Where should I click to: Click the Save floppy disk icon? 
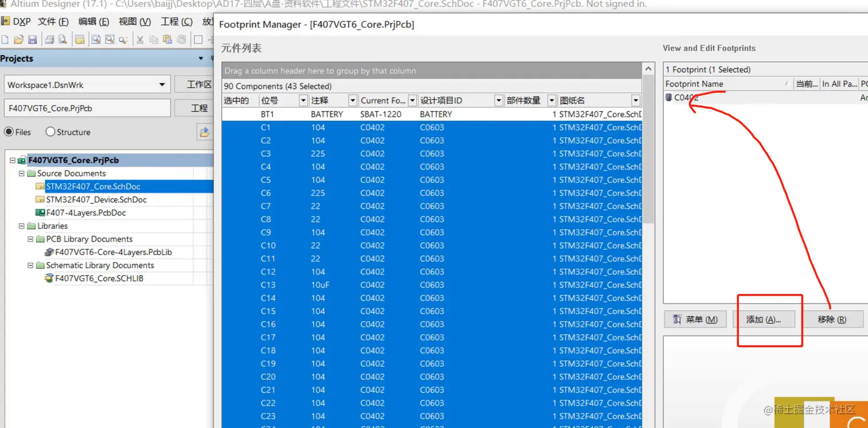33,40
